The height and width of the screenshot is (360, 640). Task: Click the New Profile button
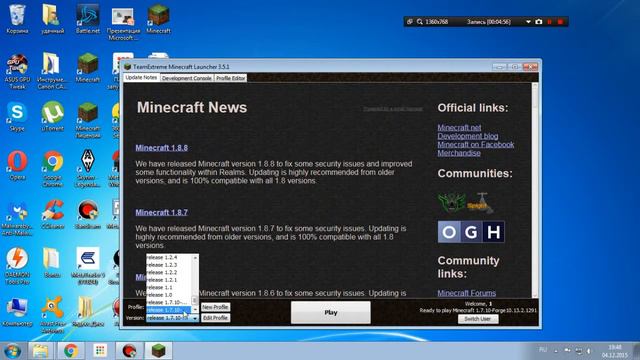point(216,307)
